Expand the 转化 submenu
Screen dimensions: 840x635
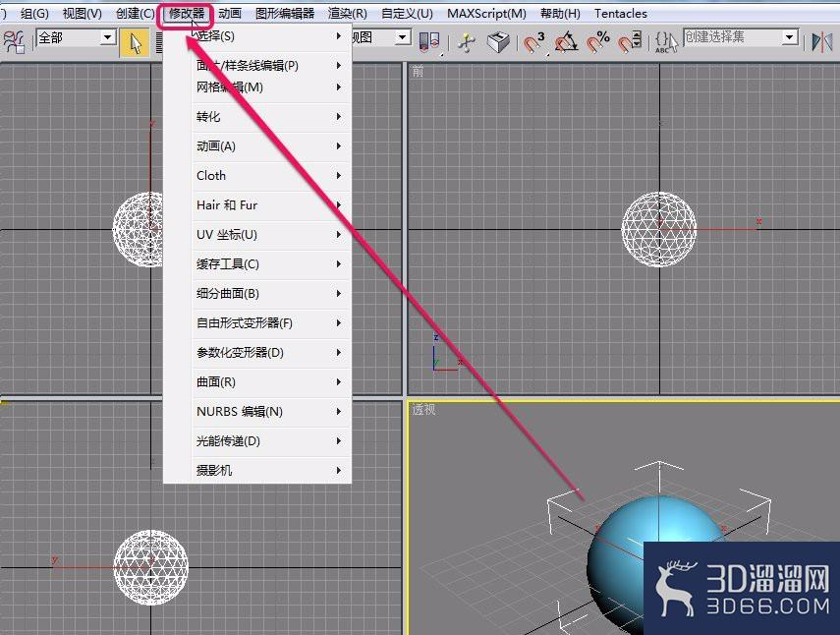point(257,116)
